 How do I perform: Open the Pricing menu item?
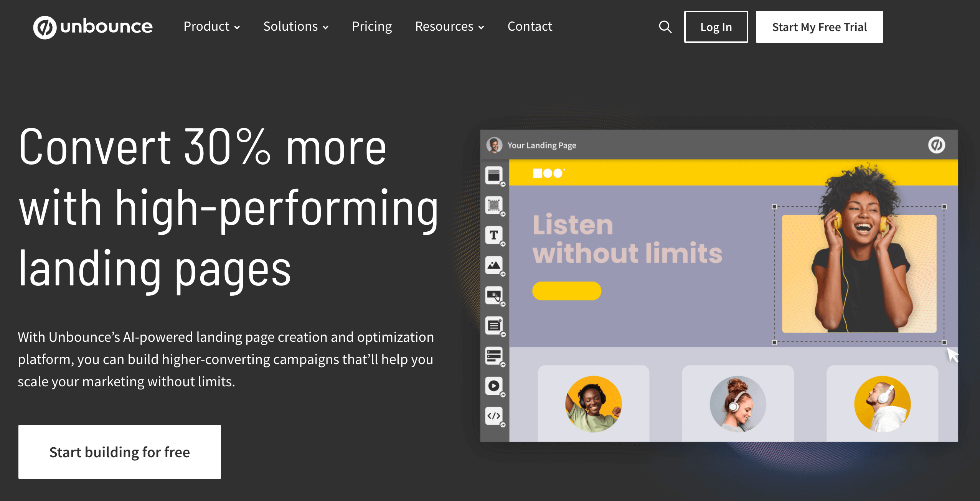pyautogui.click(x=372, y=26)
